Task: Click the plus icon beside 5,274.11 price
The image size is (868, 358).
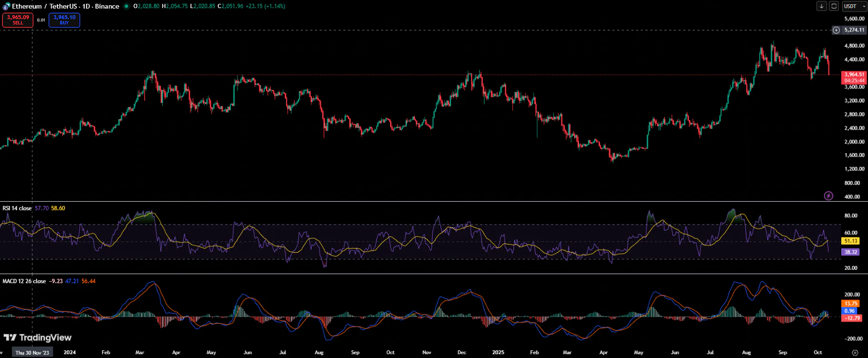Action: [836, 30]
